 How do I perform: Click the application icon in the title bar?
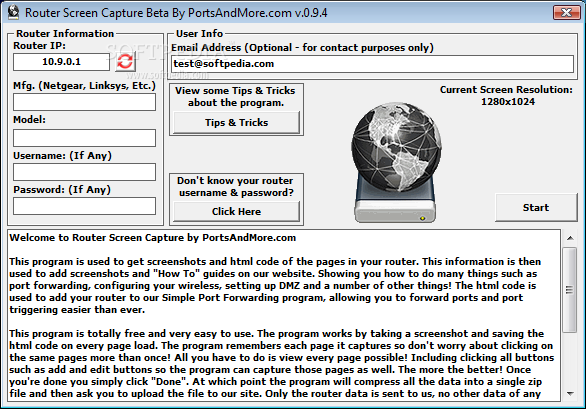pos(13,12)
